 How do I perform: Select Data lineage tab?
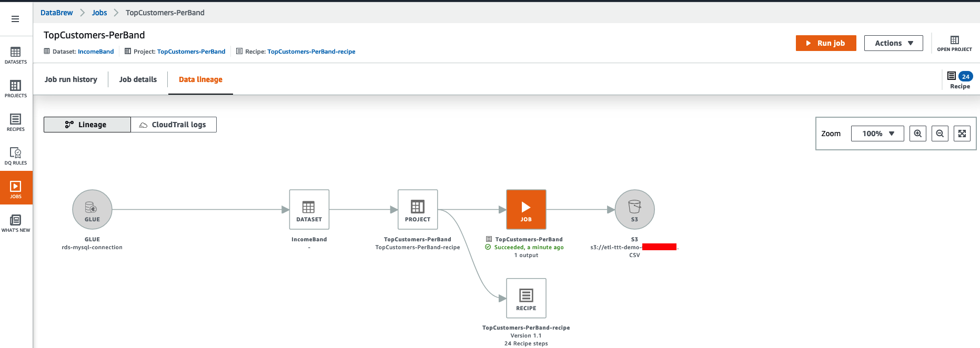pos(200,79)
